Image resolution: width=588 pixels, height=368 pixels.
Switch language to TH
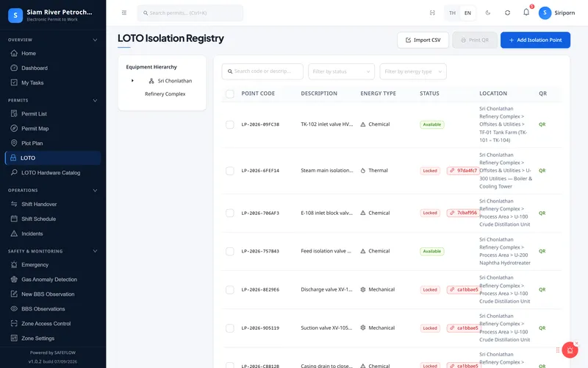coord(452,13)
